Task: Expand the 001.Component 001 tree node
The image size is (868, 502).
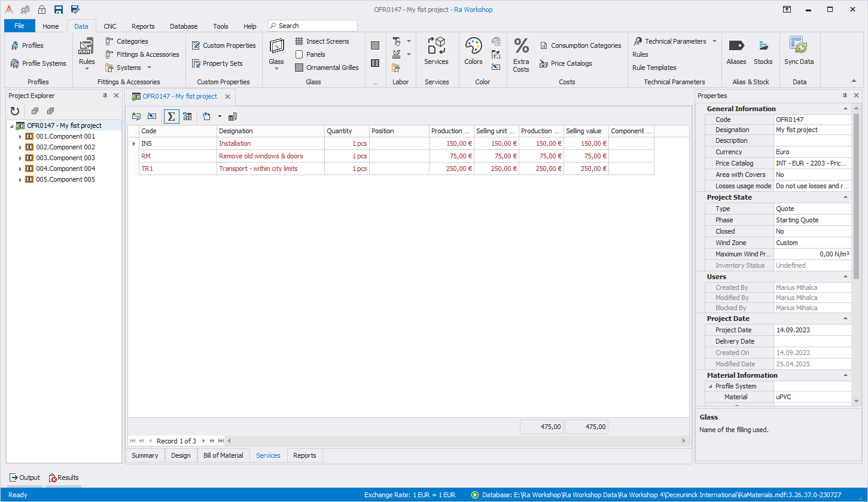Action: [x=20, y=137]
